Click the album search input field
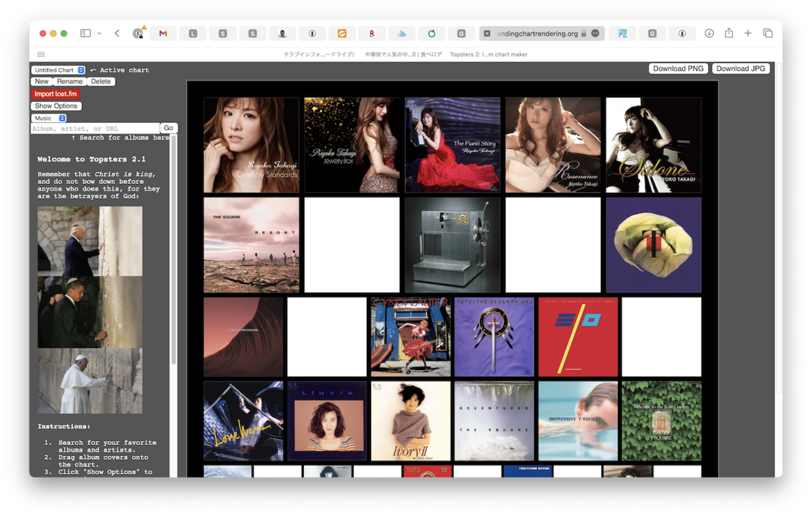The height and width of the screenshot is (516, 812). [95, 127]
